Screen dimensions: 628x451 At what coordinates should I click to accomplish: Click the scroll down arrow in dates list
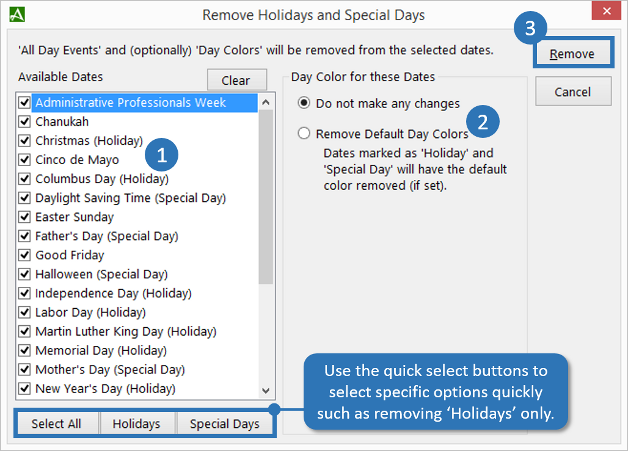pyautogui.click(x=266, y=391)
